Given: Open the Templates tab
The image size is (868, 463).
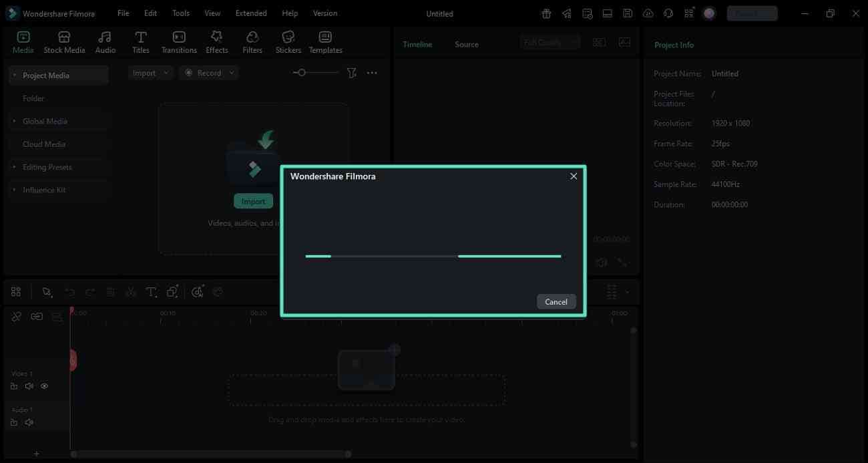Looking at the screenshot, I should coord(325,42).
